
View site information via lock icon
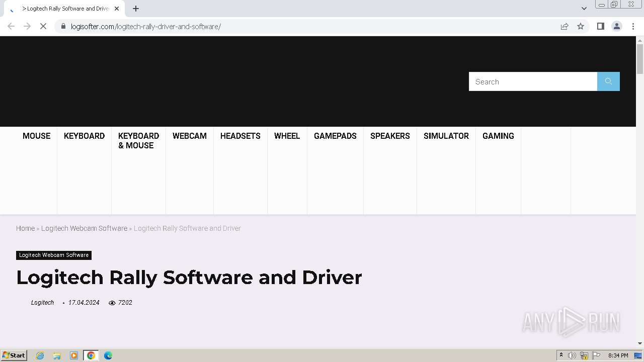tap(63, 26)
